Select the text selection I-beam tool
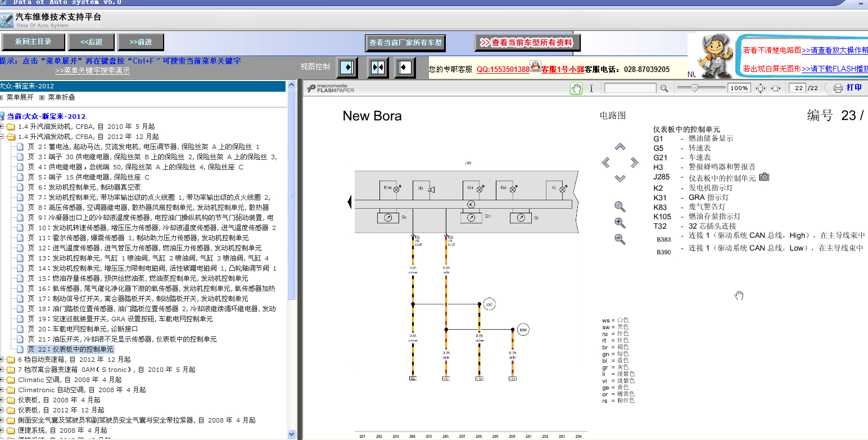Viewport: 868px width, 440px height. point(591,88)
